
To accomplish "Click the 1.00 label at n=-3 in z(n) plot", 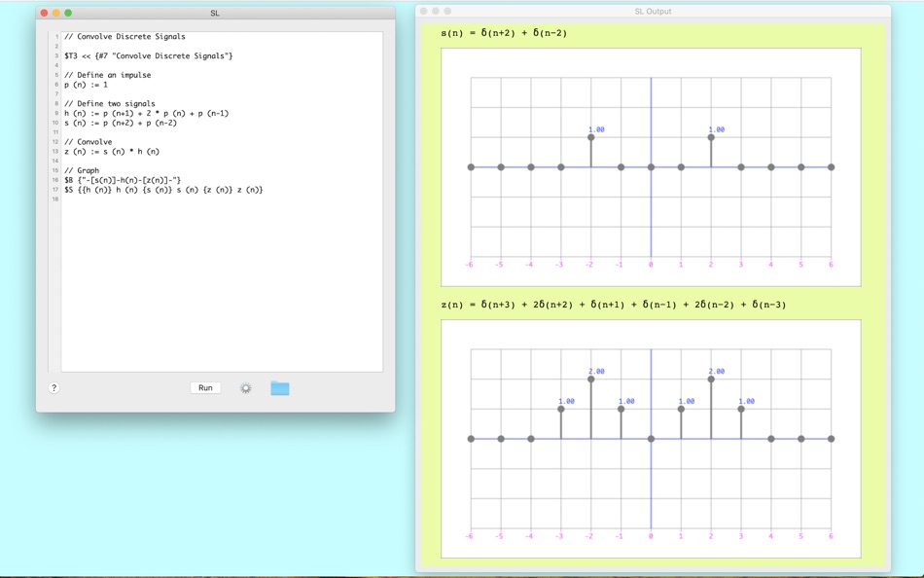I will pyautogui.click(x=566, y=401).
